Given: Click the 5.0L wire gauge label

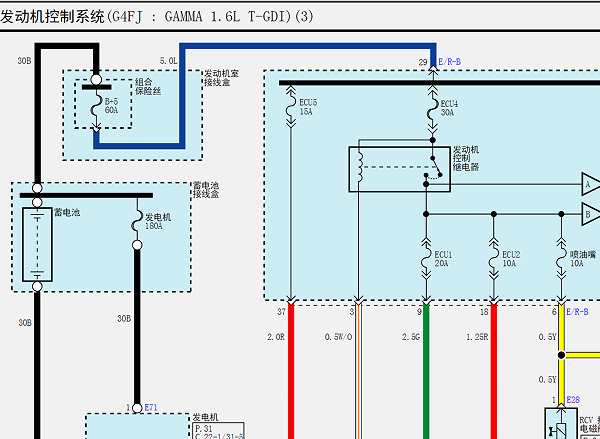Looking at the screenshot, I should pyautogui.click(x=168, y=60).
